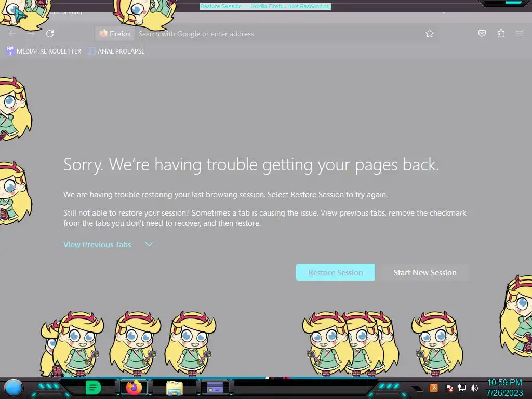Open the Pocket save icon

(482, 33)
